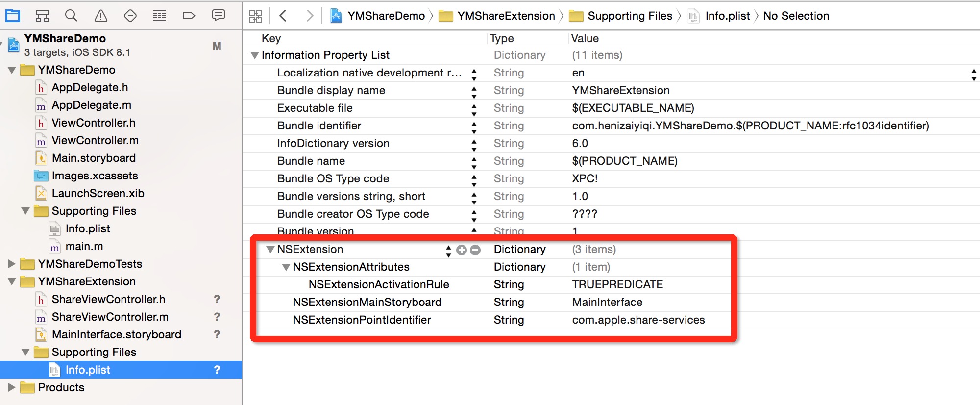
Task: Open MainInterface.storyboard file
Action: 117,334
